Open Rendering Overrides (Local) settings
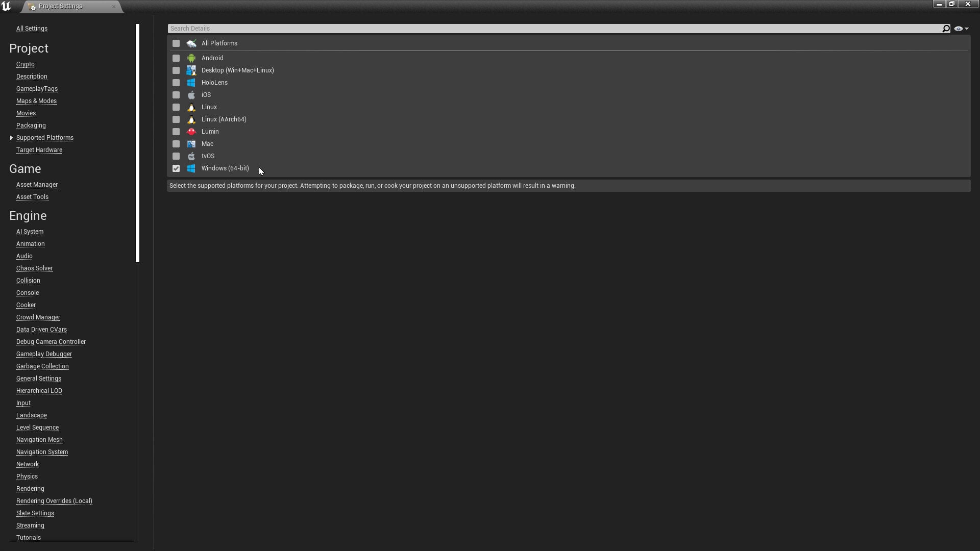The height and width of the screenshot is (551, 980). [54, 501]
